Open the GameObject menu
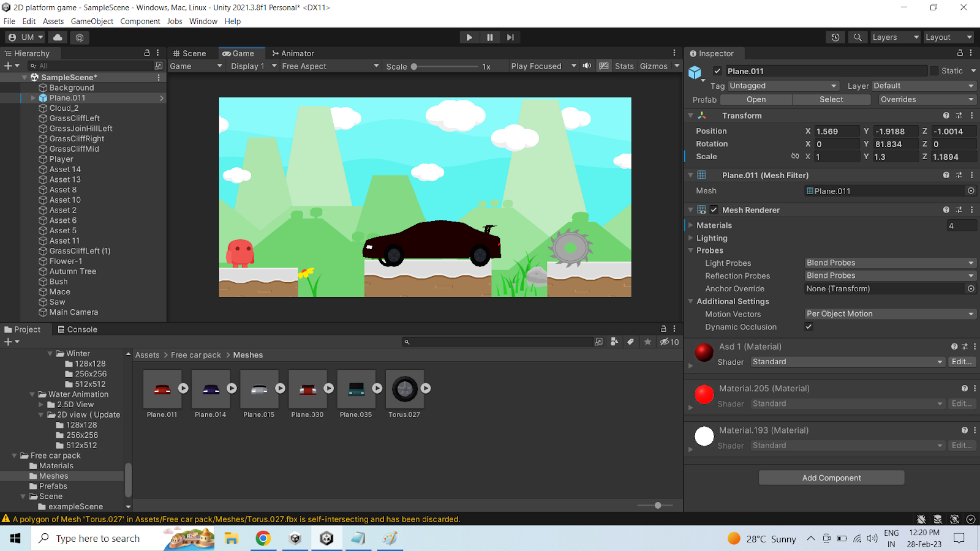The image size is (980, 551). pos(92,21)
